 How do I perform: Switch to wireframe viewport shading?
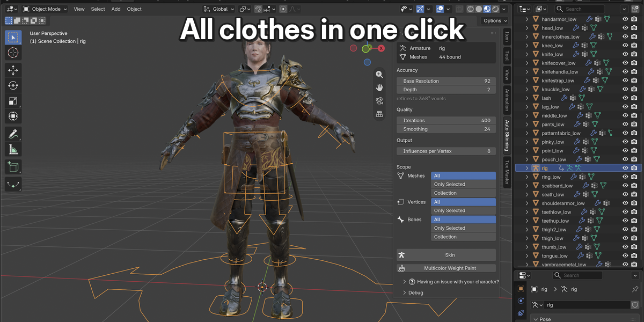click(471, 9)
